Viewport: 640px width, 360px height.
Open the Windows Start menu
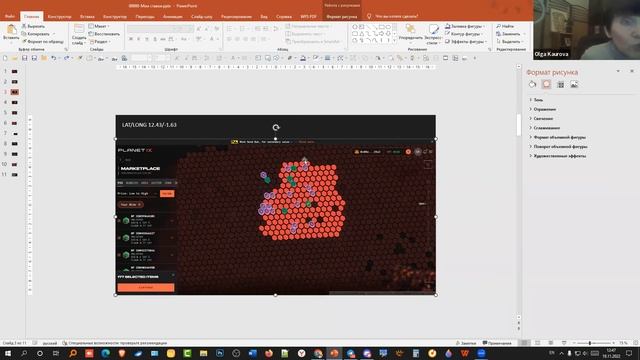tap(8, 353)
